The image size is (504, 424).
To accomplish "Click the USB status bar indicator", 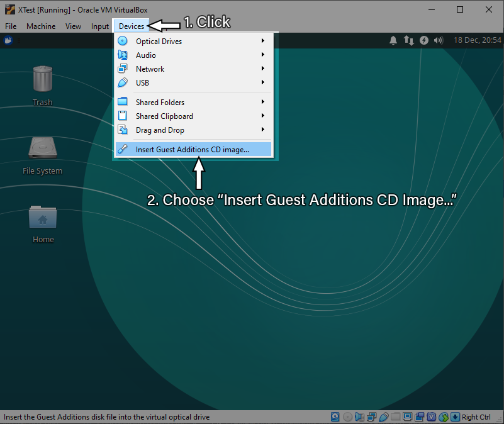I will click(x=383, y=417).
